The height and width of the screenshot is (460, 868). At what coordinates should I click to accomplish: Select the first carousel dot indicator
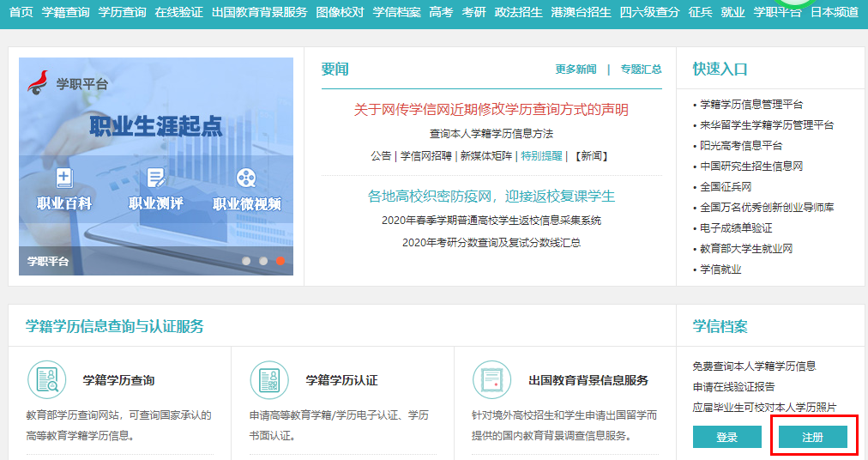click(246, 261)
